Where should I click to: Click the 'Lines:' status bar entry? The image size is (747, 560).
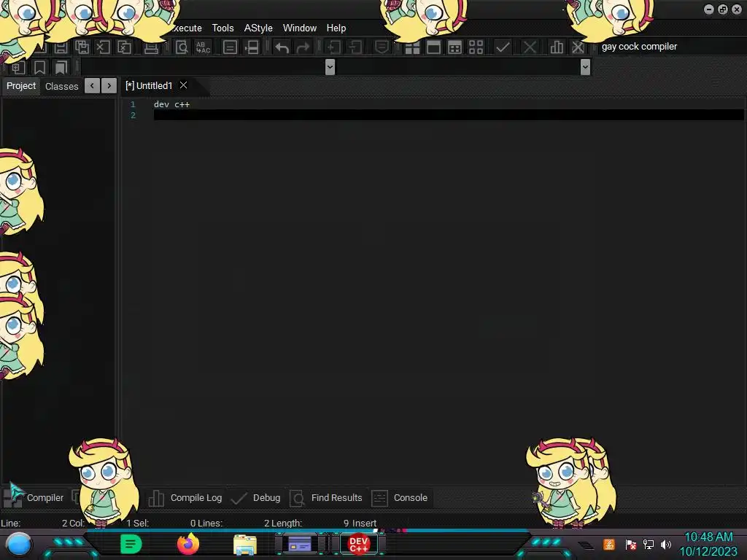coord(209,523)
